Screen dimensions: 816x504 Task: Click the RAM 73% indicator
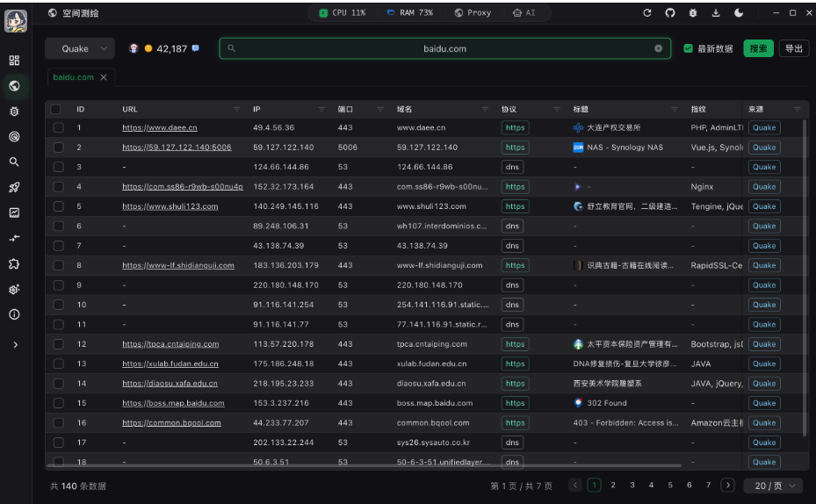410,13
